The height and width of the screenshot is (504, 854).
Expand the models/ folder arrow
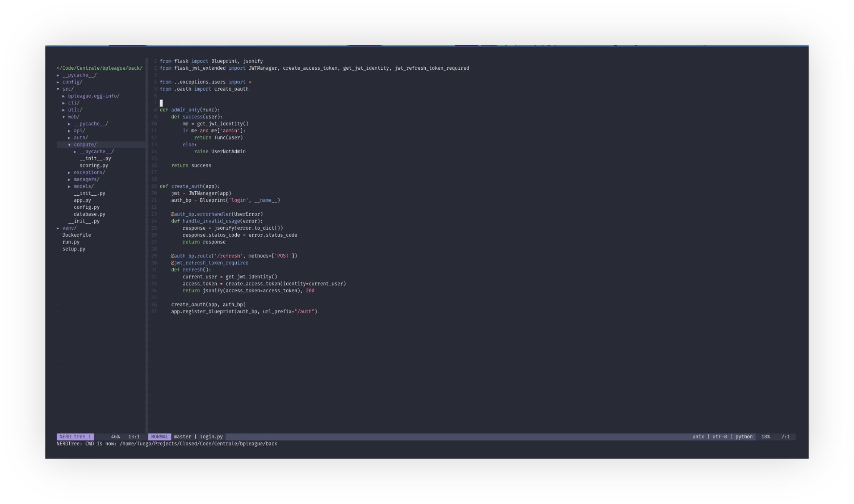tap(69, 186)
